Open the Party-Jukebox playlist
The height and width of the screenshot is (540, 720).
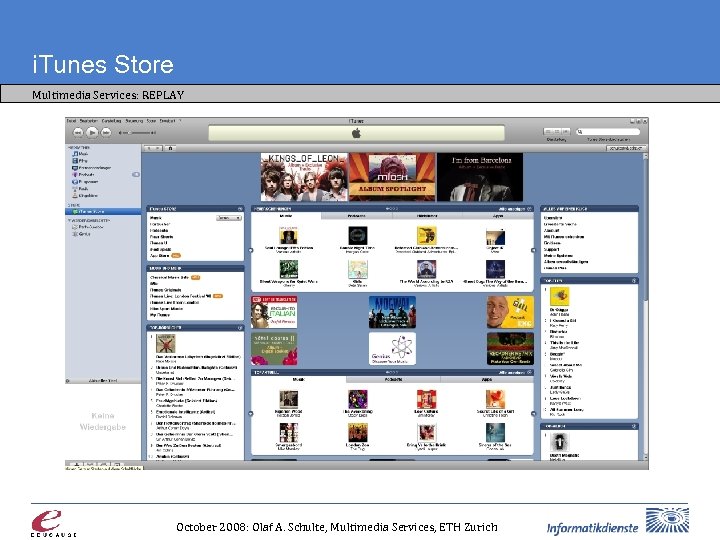(x=87, y=227)
